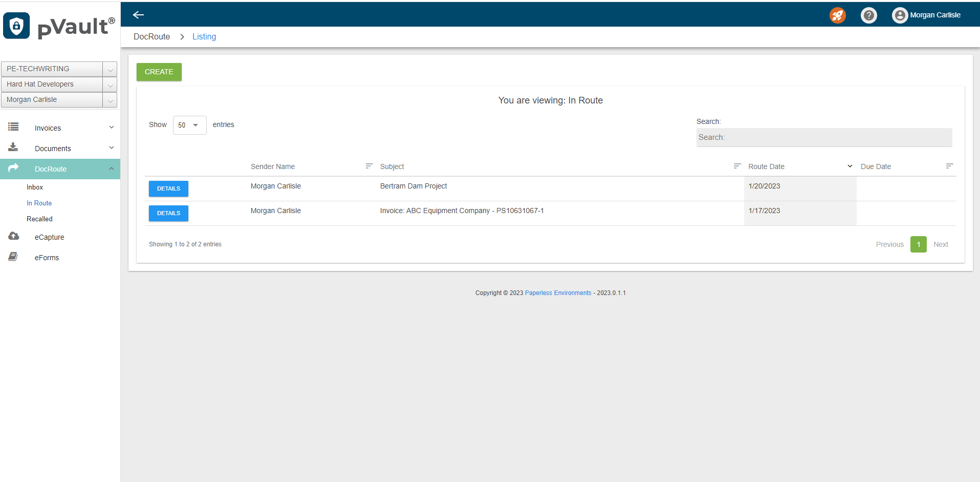The image size is (980, 482).
Task: Click the Showing 1 to 2 entries text
Action: click(185, 244)
